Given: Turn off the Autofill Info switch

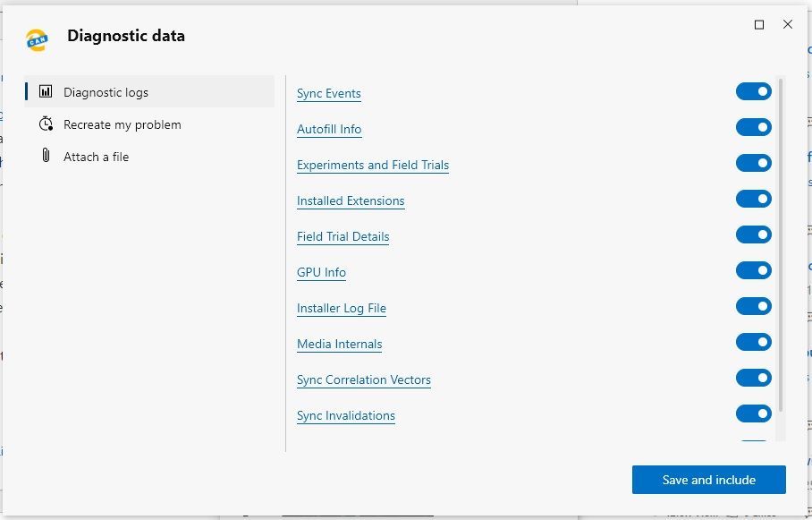Looking at the screenshot, I should (754, 127).
